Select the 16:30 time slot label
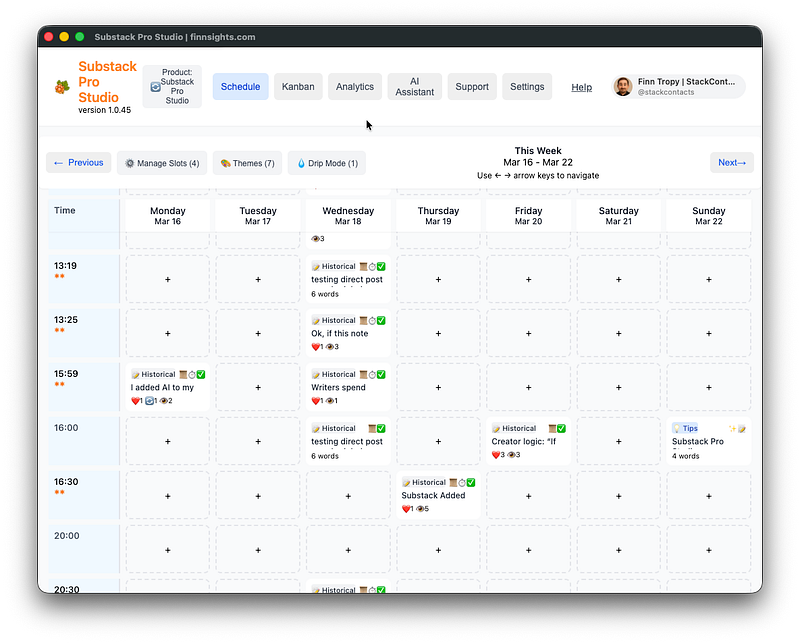Image resolution: width=800 pixels, height=643 pixels. (66, 482)
